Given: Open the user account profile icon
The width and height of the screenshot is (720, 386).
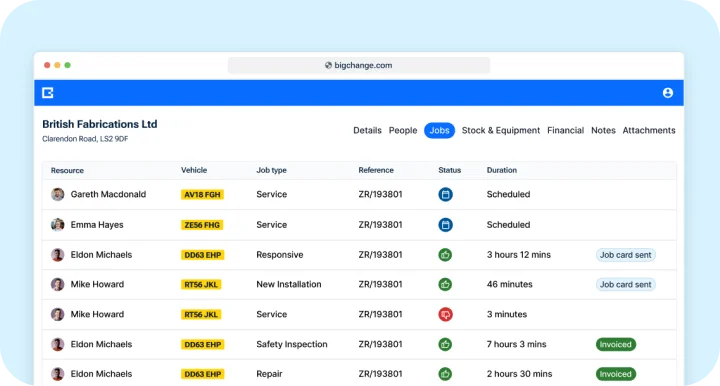Looking at the screenshot, I should click(x=668, y=93).
